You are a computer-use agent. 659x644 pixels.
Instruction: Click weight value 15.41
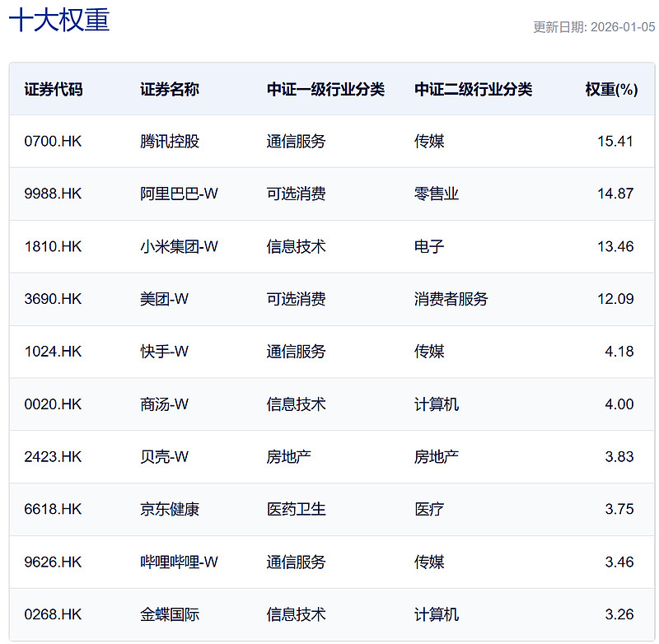(x=615, y=141)
